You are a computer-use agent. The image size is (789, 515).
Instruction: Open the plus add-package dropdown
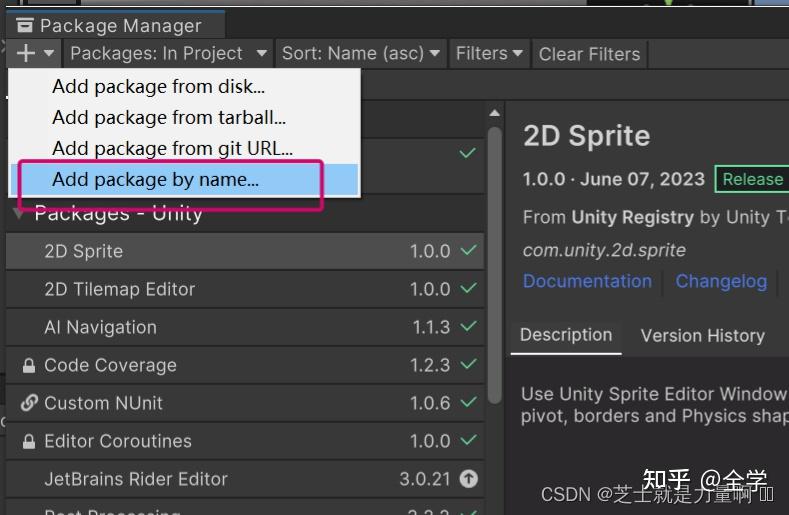[34, 53]
